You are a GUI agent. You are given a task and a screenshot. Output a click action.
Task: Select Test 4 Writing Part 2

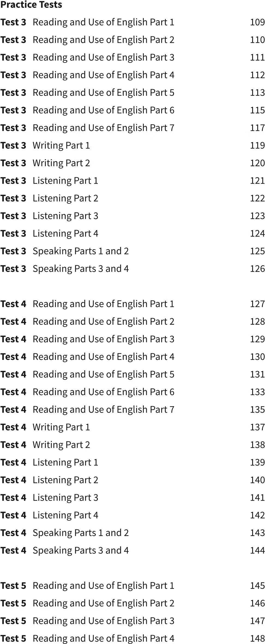pyautogui.click(x=61, y=445)
